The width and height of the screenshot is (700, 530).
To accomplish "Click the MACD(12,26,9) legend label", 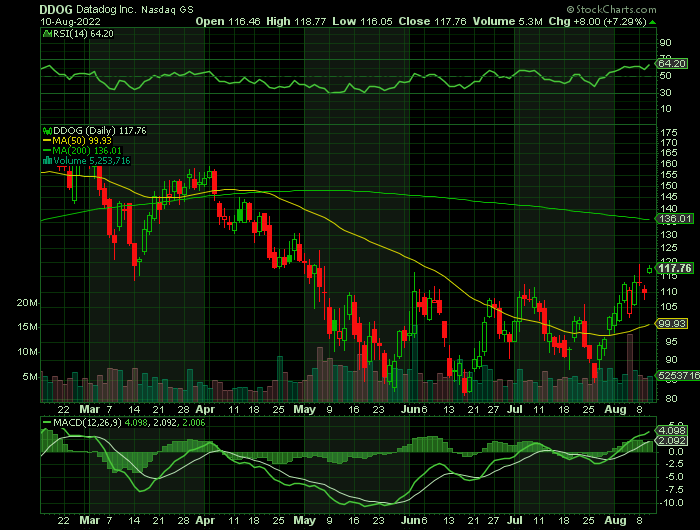I will (87, 423).
